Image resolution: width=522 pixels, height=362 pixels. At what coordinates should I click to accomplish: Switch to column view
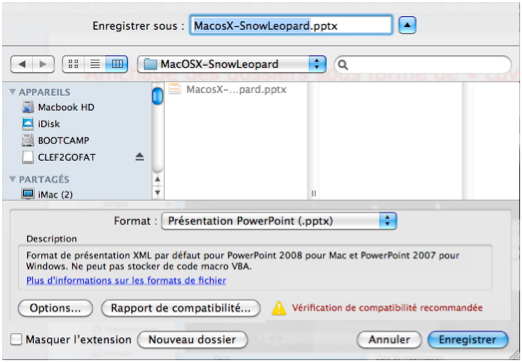117,64
